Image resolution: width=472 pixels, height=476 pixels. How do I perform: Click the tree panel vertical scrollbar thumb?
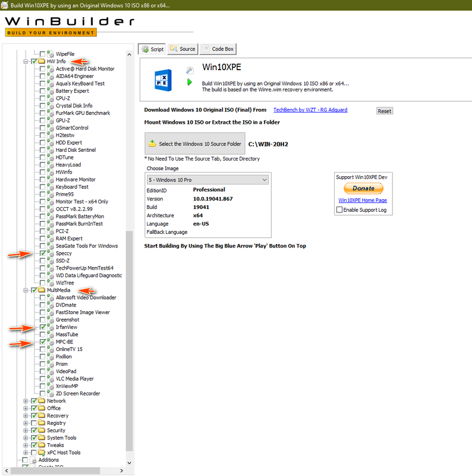[x=129, y=341]
